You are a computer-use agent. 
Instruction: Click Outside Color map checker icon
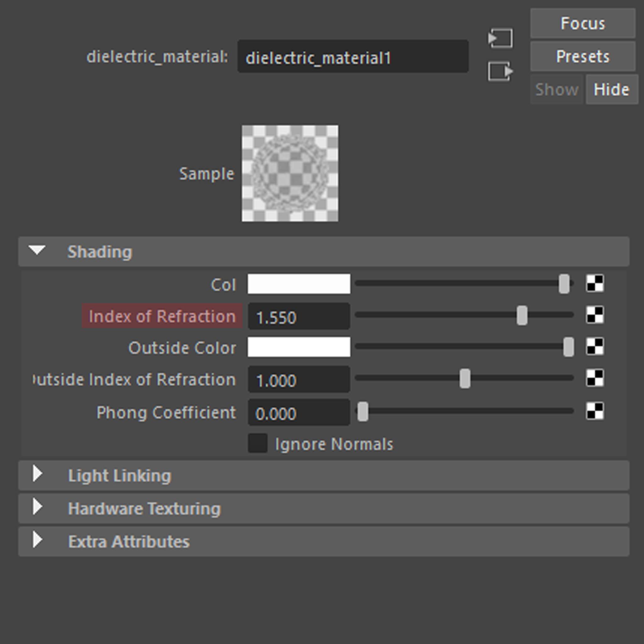[595, 347]
